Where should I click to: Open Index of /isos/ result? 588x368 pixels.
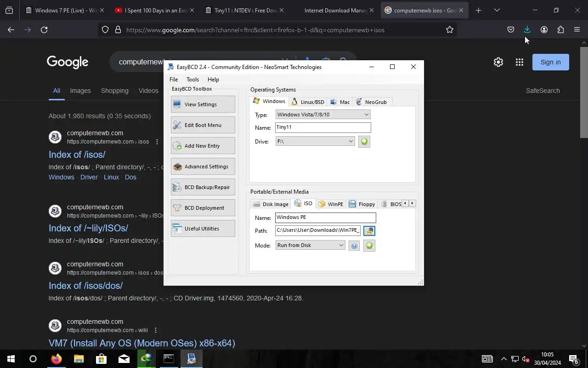coord(77,155)
